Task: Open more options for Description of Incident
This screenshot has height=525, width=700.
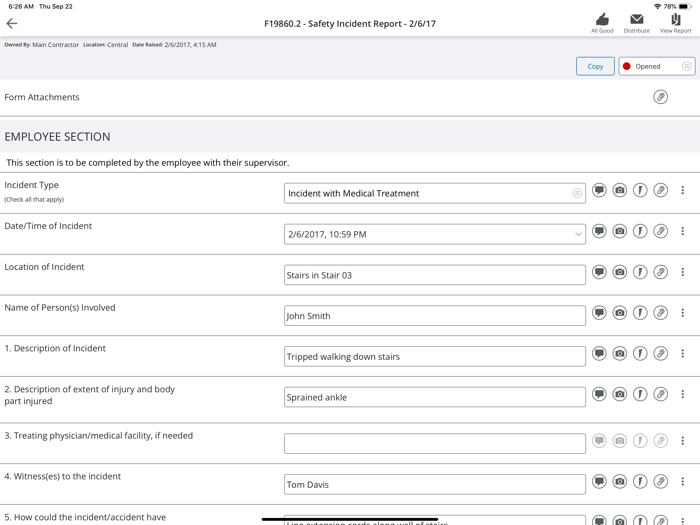Action: 683,353
